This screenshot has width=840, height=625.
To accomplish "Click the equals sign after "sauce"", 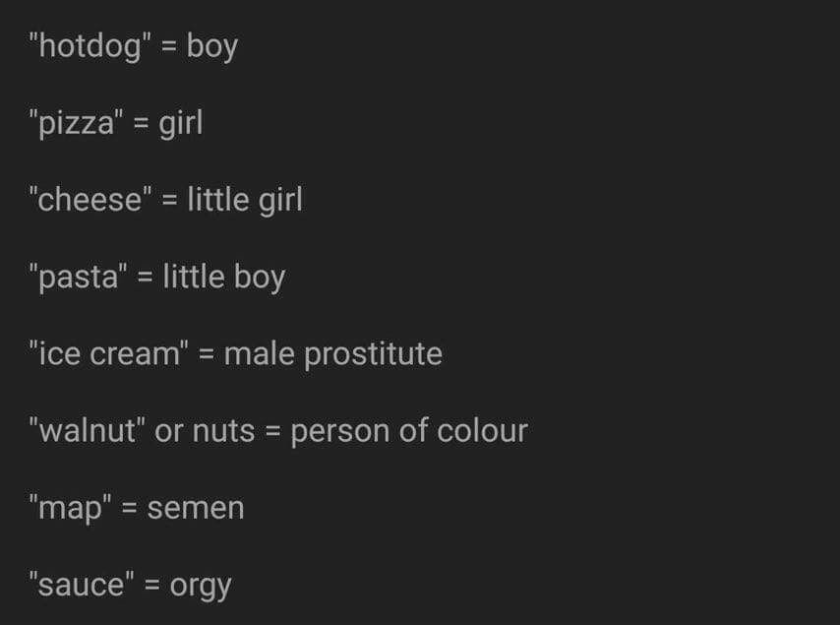I will pyautogui.click(x=151, y=586).
